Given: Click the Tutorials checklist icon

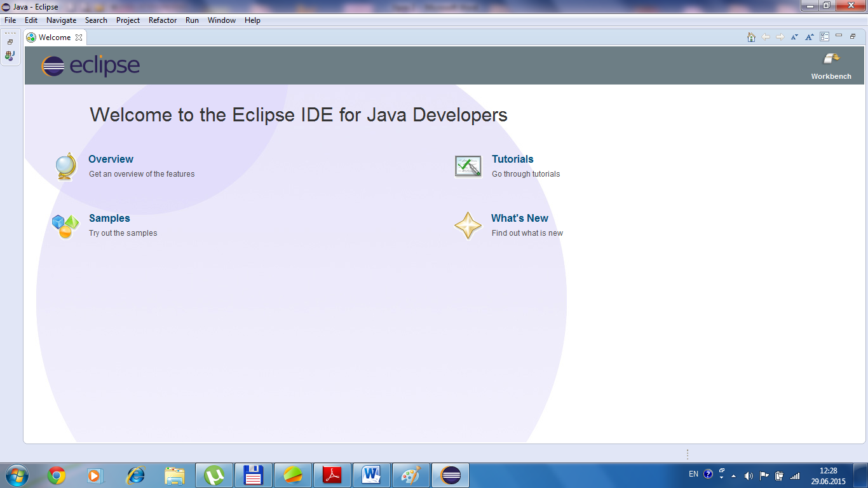Looking at the screenshot, I should point(468,166).
